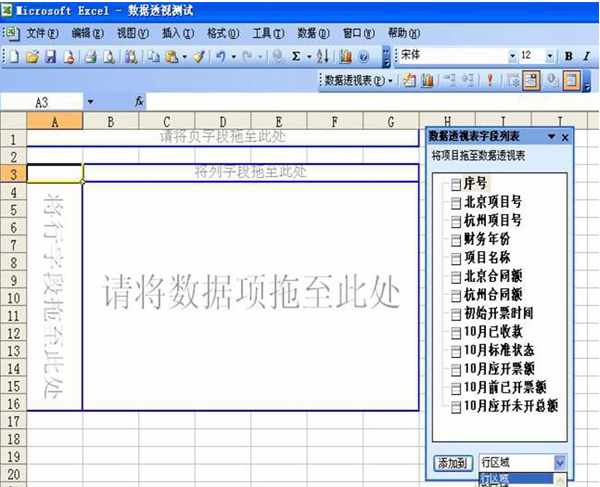The height and width of the screenshot is (487, 600).
Task: Open the 窗口 menu
Action: (x=359, y=34)
